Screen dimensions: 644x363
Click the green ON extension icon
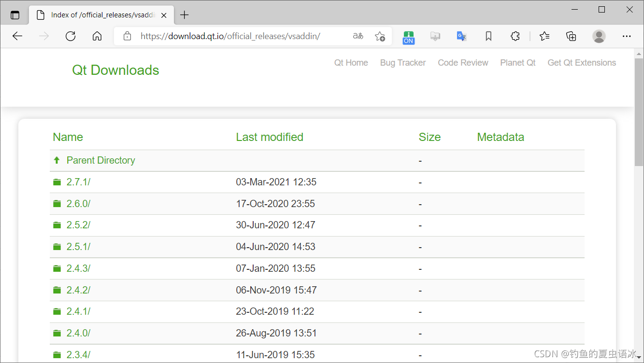409,37
